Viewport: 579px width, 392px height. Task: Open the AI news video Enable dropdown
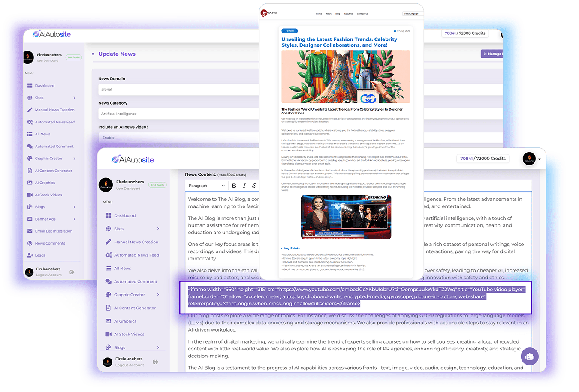pyautogui.click(x=178, y=138)
